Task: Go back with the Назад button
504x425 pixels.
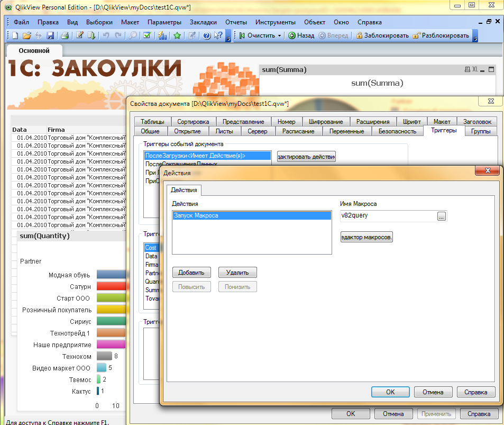Action: [x=301, y=35]
